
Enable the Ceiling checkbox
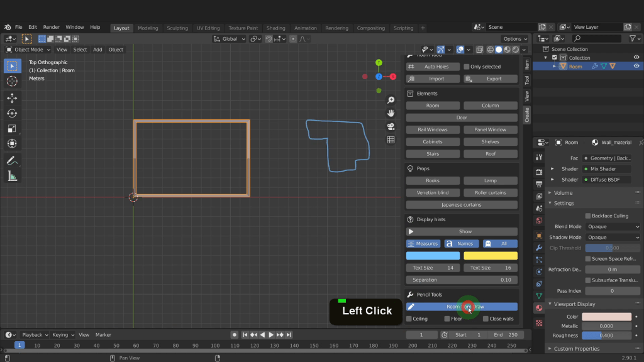click(x=409, y=319)
